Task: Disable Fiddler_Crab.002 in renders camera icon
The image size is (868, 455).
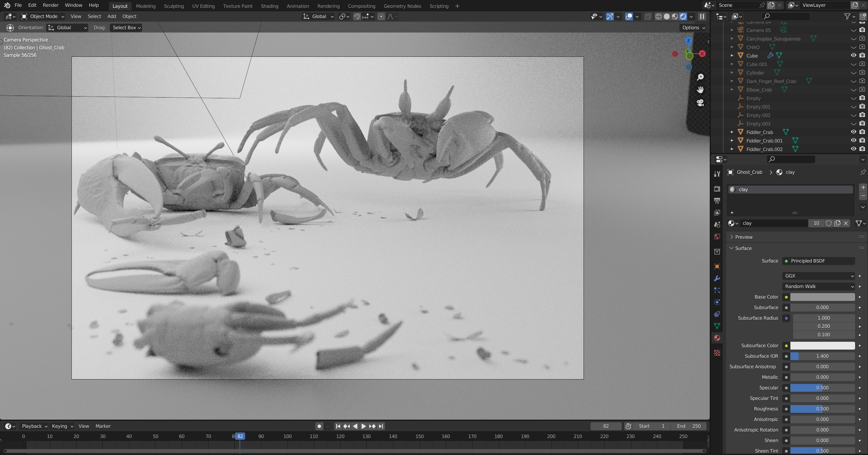Action: pyautogui.click(x=862, y=149)
